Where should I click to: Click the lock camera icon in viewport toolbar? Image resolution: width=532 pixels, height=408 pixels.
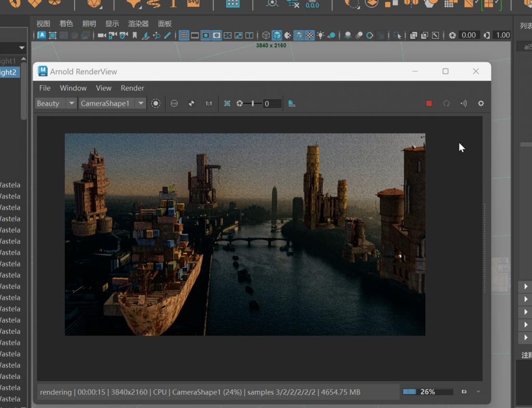coord(113,35)
